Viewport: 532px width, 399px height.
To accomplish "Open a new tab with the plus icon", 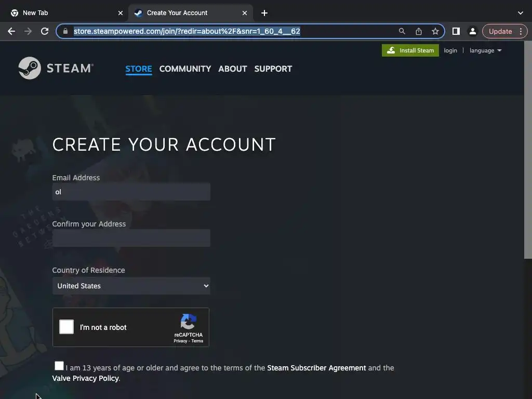I will pyautogui.click(x=264, y=13).
